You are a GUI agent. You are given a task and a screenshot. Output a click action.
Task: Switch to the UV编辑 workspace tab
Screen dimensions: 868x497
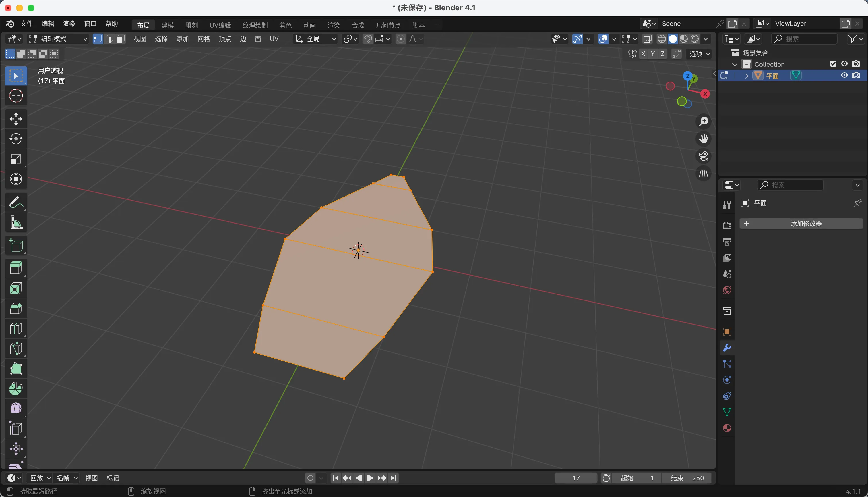(220, 25)
